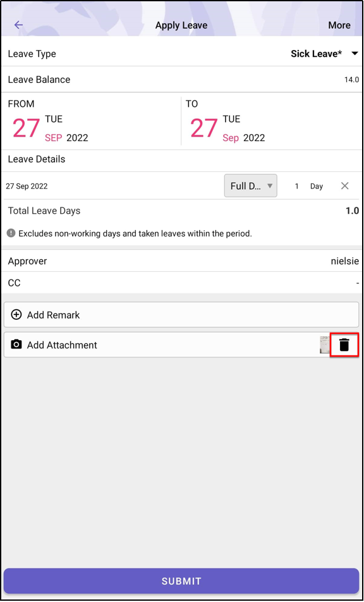364x602 pixels.
Task: Open the attached document thumbnail
Action: (x=324, y=345)
